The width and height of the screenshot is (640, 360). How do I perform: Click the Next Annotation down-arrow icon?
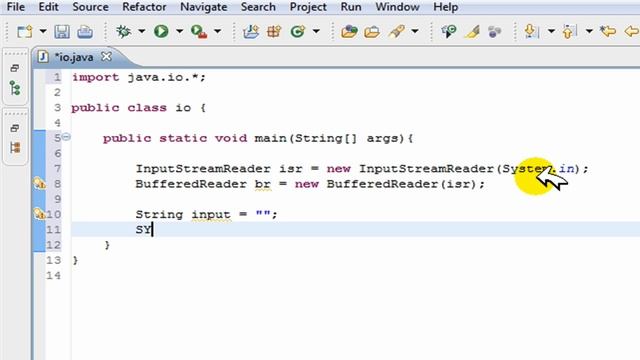pyautogui.click(x=531, y=31)
